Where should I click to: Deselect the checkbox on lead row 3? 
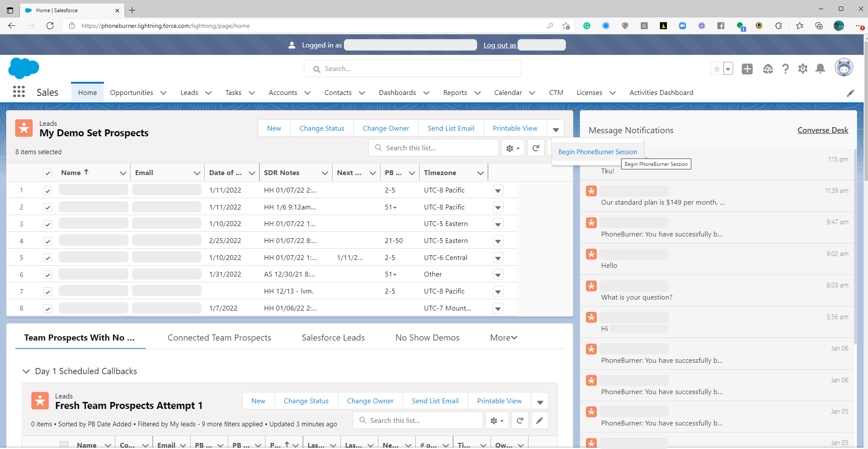click(x=48, y=224)
